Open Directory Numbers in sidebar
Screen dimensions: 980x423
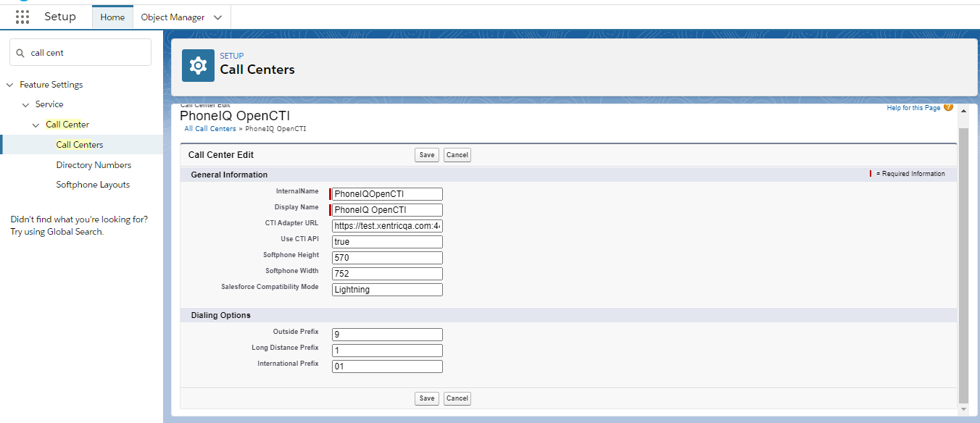pos(94,165)
